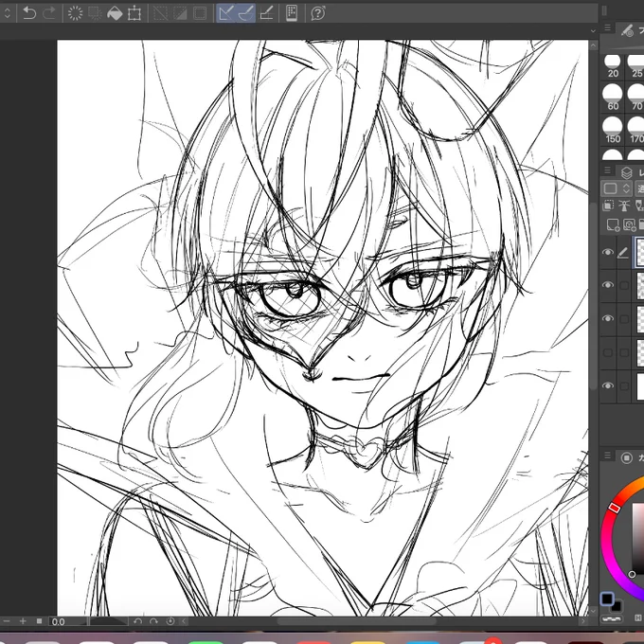Click the vertical scrollbar down arrow

tap(593, 611)
